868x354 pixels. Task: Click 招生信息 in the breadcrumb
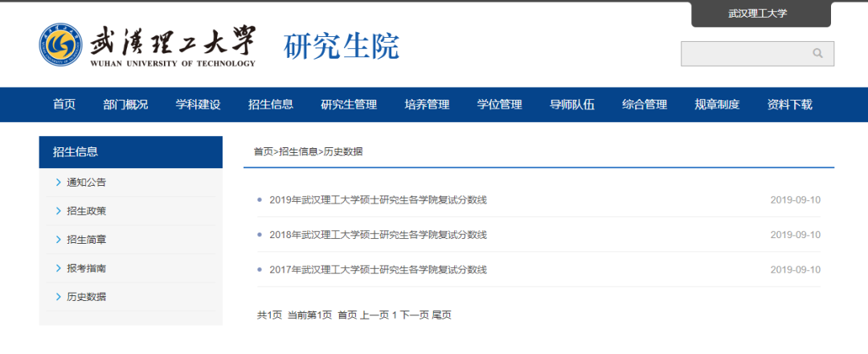coord(298,151)
